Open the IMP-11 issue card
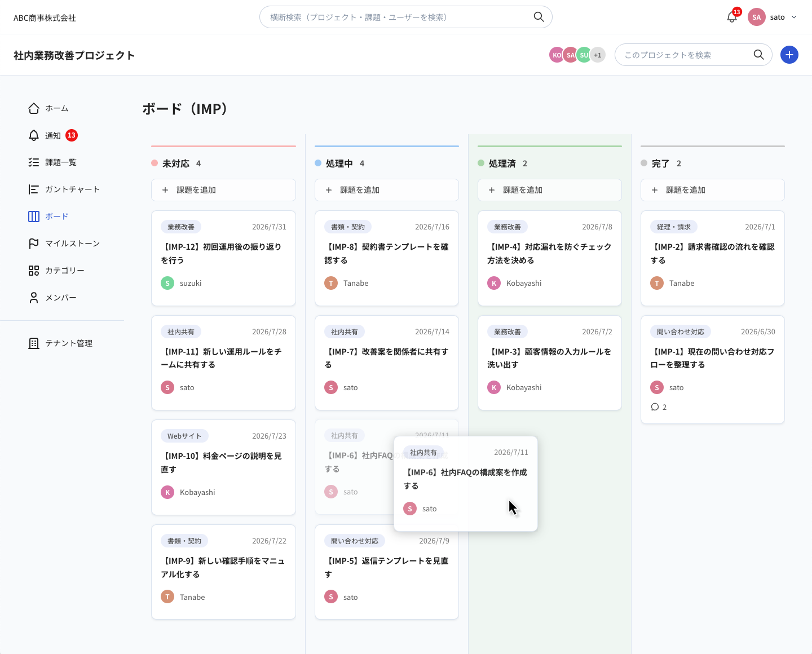 tap(223, 363)
